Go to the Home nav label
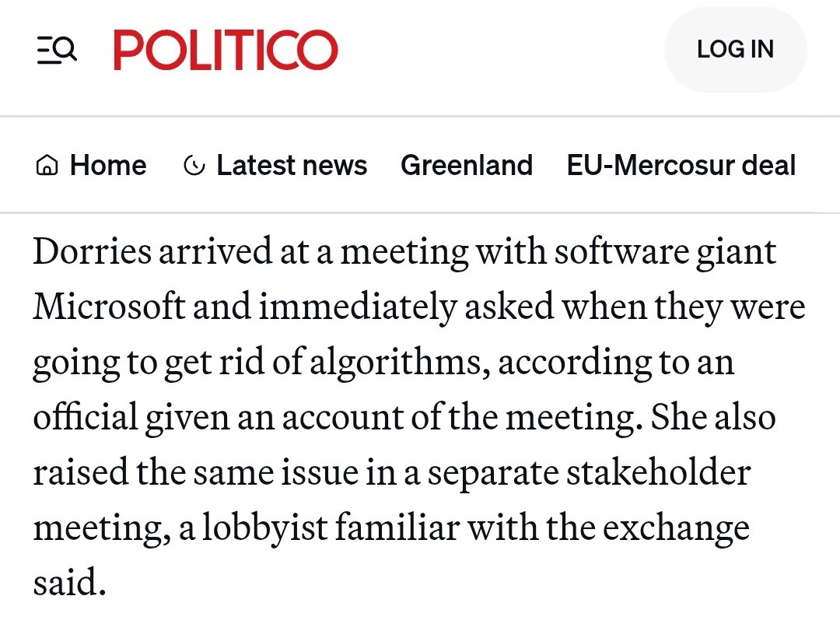Image resolution: width=840 pixels, height=624 pixels. (107, 166)
